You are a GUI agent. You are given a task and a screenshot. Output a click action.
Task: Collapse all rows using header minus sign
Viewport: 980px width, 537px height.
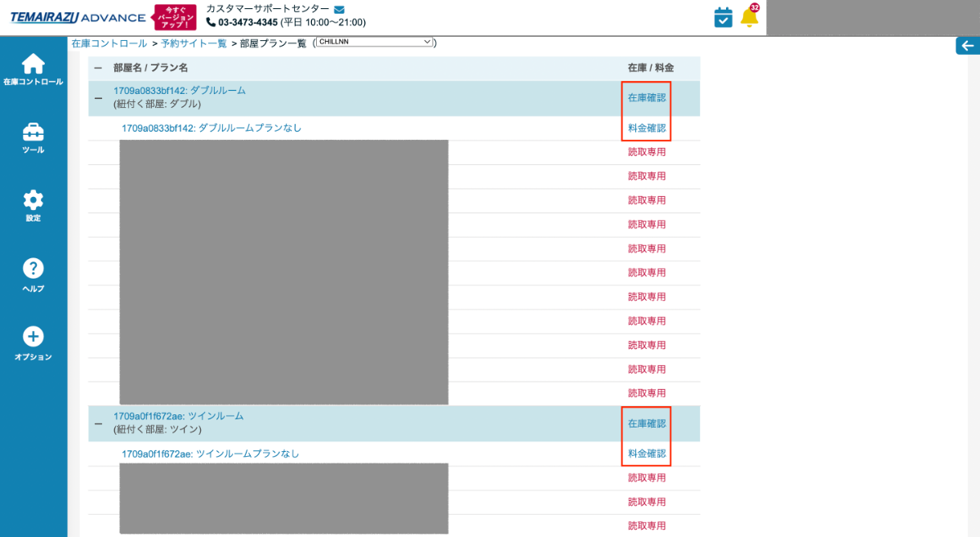[x=98, y=68]
